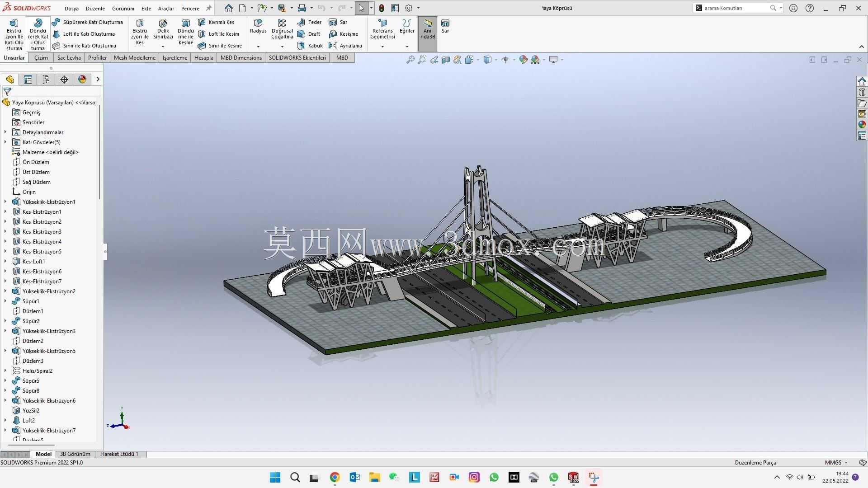The width and height of the screenshot is (868, 488).
Task: Select the Radyus fillet tool
Action: click(x=258, y=26)
